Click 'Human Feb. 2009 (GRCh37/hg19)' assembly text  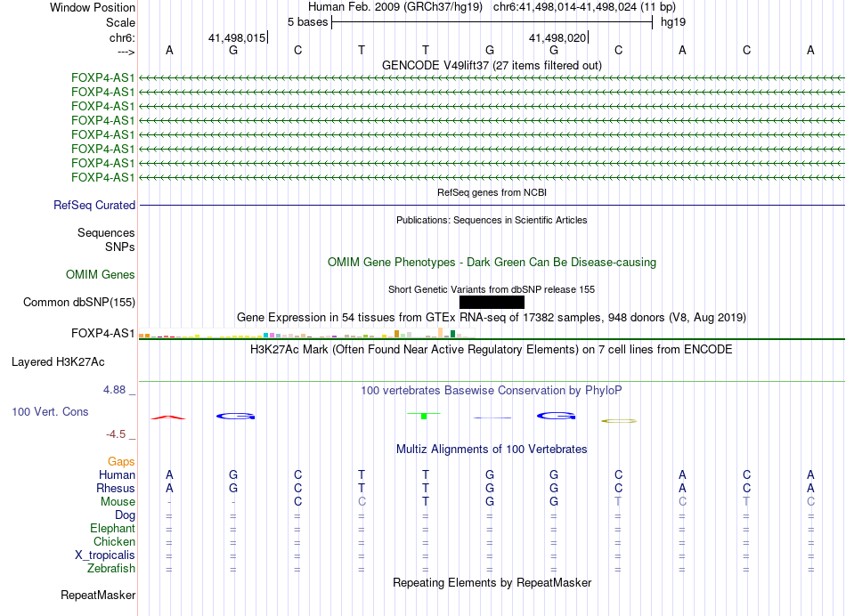click(395, 7)
